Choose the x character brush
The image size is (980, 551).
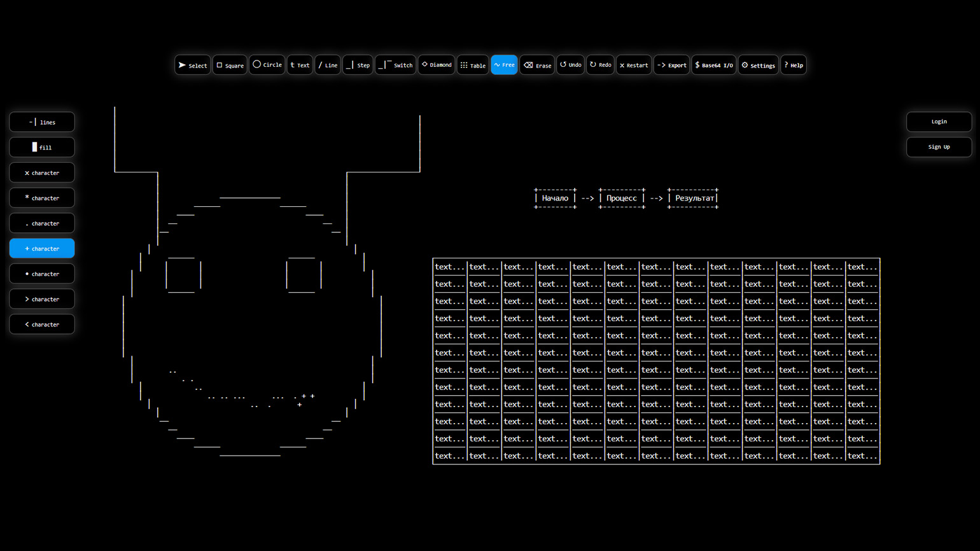(x=42, y=172)
